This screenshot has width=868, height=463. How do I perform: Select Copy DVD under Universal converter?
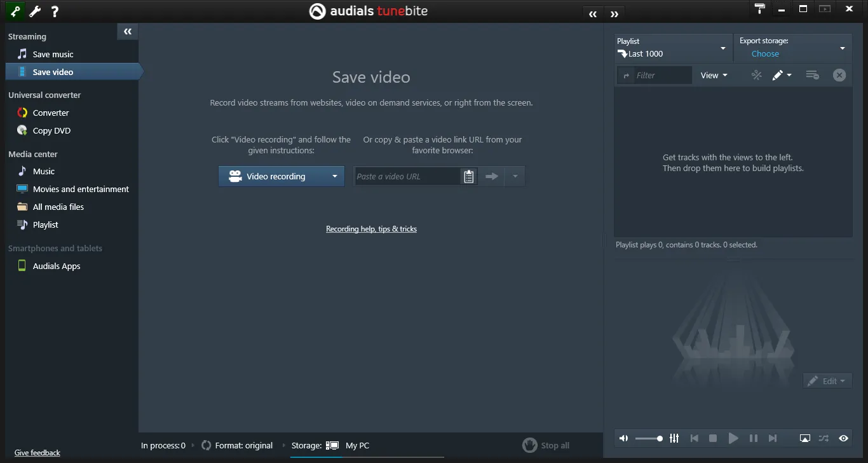coord(51,130)
